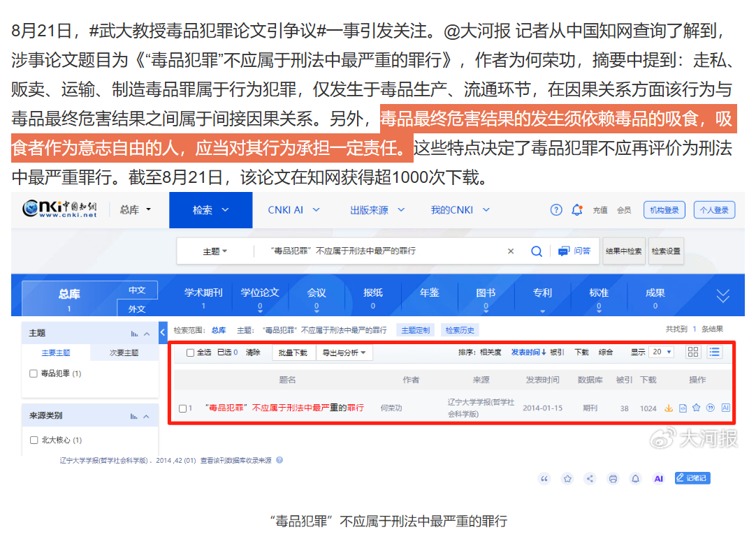The width and height of the screenshot is (756, 541).
Task: Expand more database types chevron
Action: coord(722,295)
